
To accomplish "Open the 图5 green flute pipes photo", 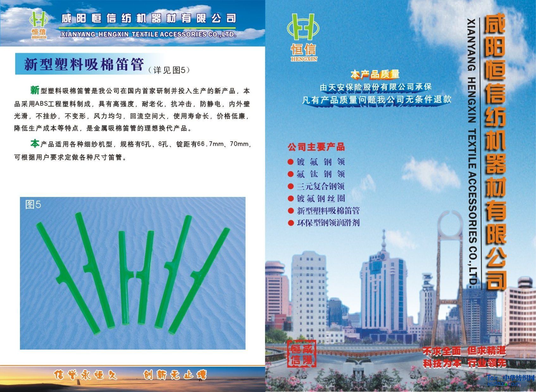I will [133, 273].
